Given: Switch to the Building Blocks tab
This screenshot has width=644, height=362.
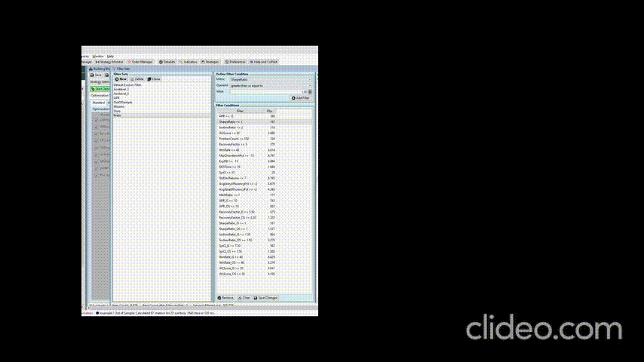Looking at the screenshot, I should click(x=100, y=69).
